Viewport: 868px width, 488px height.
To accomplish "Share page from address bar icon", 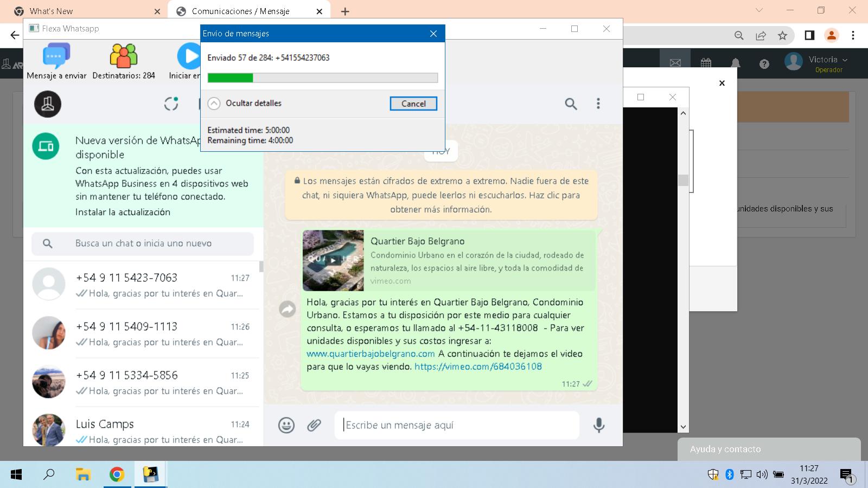I will click(761, 35).
